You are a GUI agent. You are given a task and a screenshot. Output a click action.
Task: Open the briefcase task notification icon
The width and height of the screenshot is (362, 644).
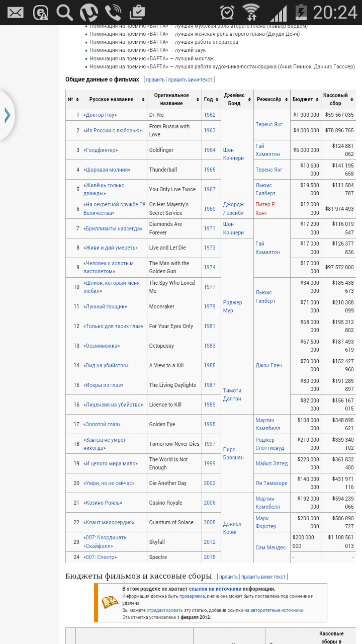click(x=137, y=12)
